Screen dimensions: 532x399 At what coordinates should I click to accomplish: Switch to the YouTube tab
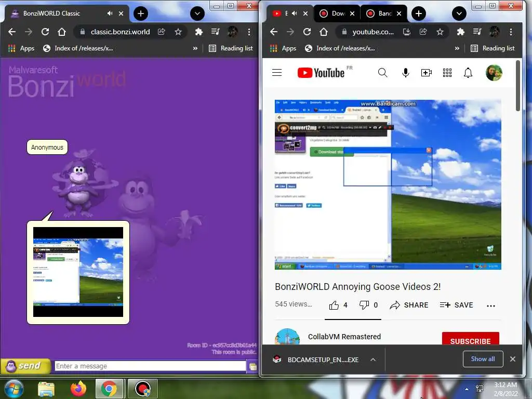[x=281, y=14]
